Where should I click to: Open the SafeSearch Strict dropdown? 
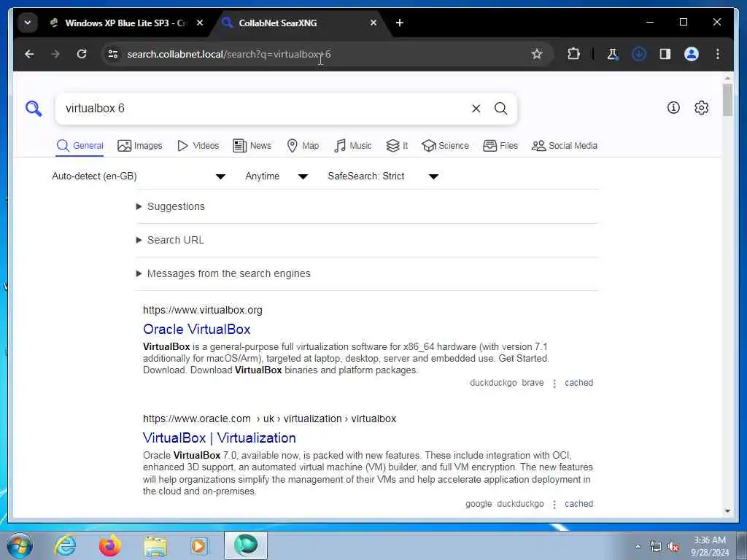tap(383, 176)
